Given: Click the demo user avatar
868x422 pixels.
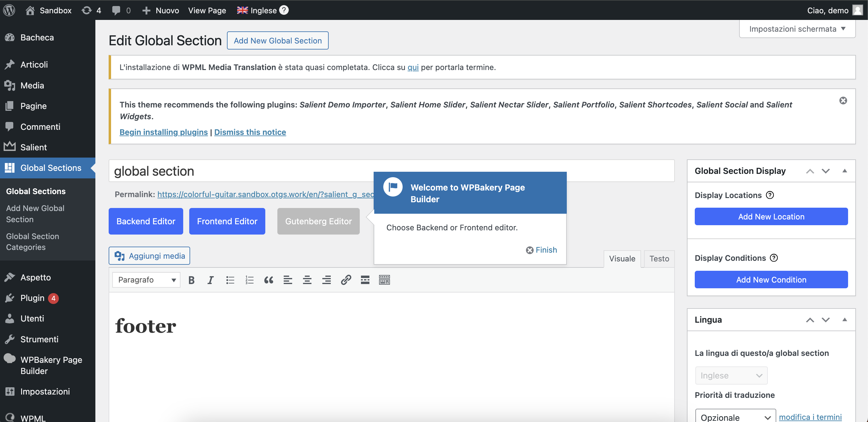Looking at the screenshot, I should pos(857,10).
